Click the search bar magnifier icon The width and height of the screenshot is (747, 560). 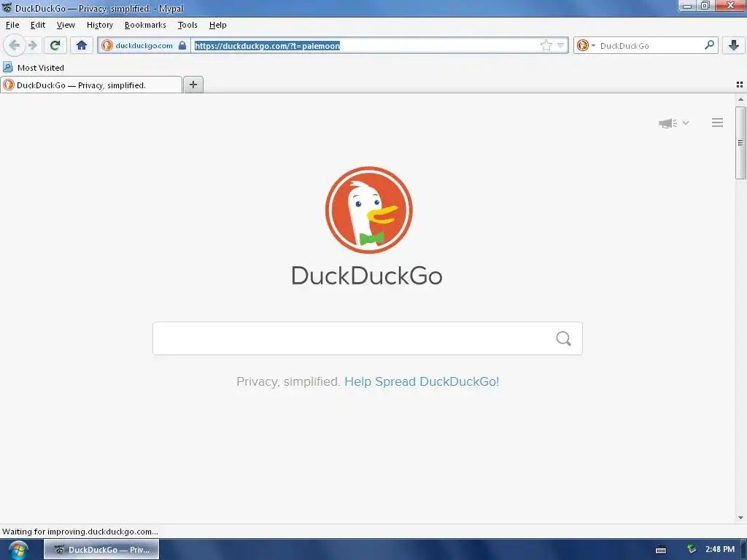(x=709, y=45)
